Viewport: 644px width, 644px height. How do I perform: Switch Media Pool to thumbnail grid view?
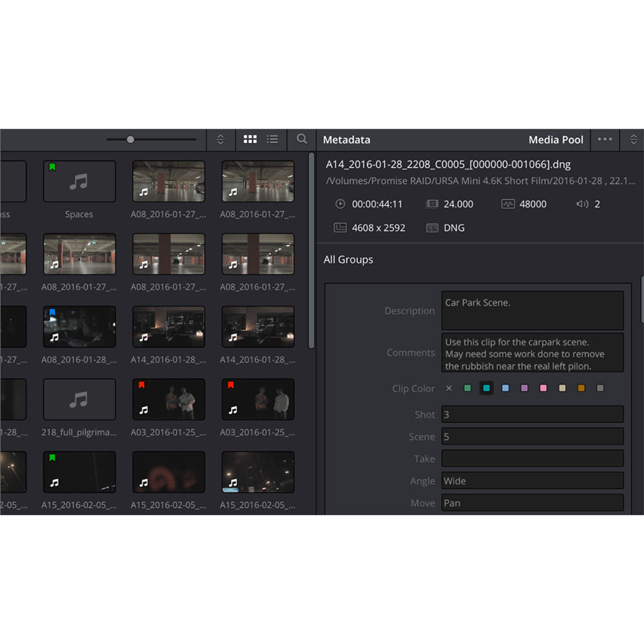coord(250,139)
